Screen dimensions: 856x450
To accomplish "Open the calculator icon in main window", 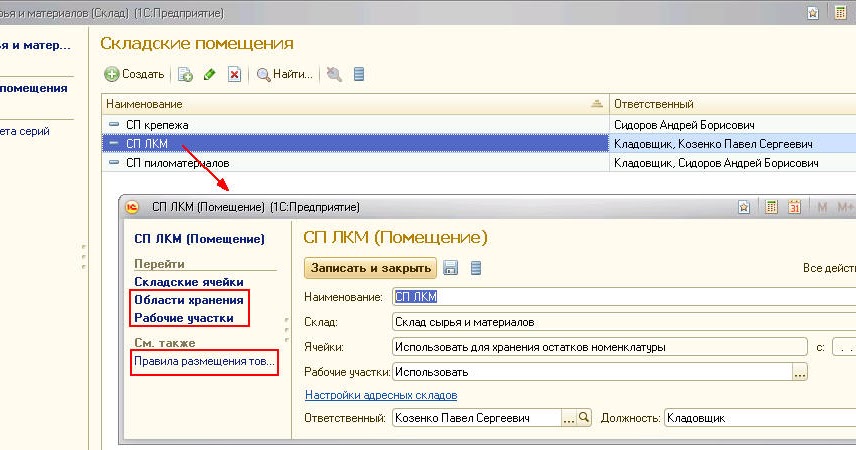I will [840, 13].
